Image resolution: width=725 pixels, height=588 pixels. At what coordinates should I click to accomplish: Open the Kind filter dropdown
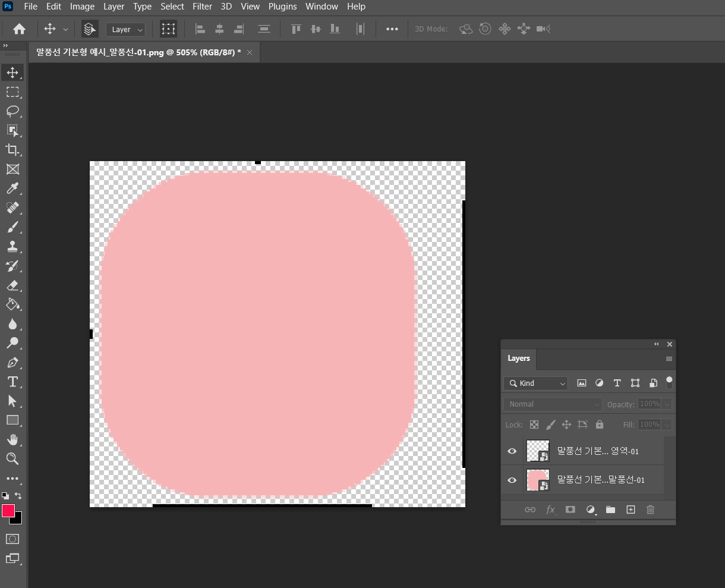coord(535,383)
